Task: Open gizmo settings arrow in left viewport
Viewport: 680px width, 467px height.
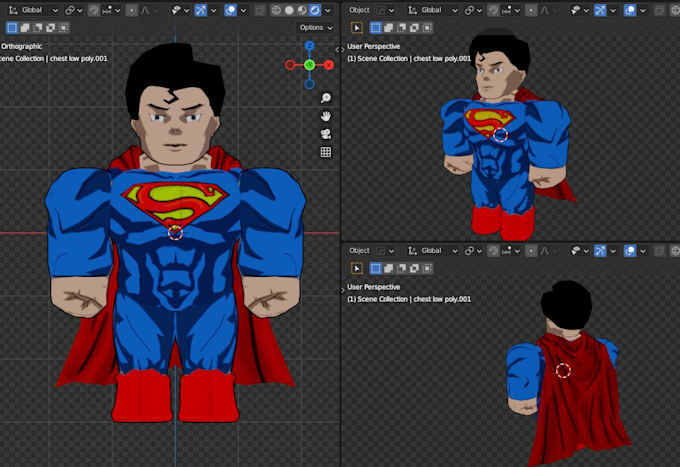Action: click(x=213, y=10)
